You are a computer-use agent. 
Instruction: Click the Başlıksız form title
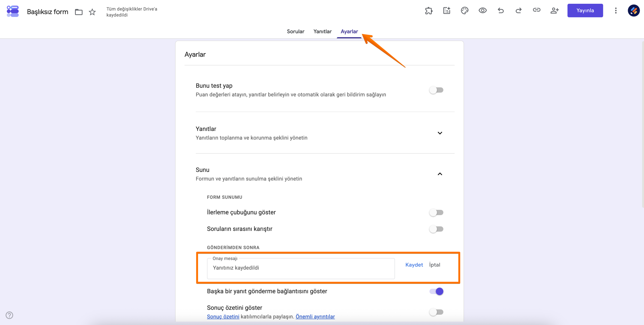coord(48,12)
